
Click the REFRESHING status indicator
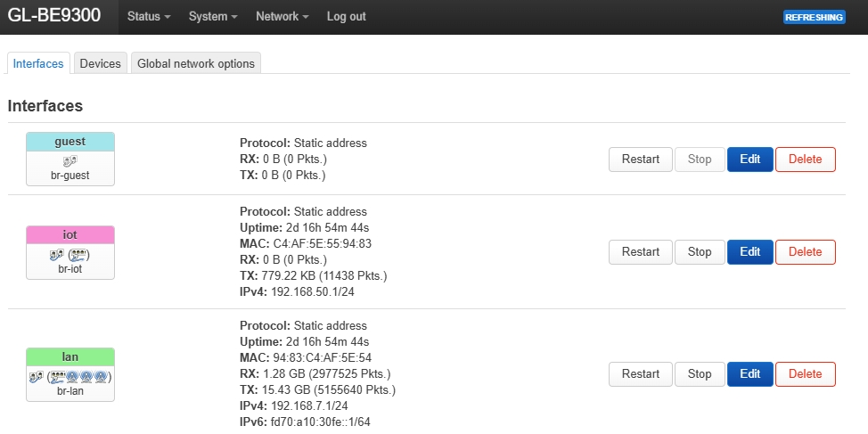pyautogui.click(x=814, y=17)
